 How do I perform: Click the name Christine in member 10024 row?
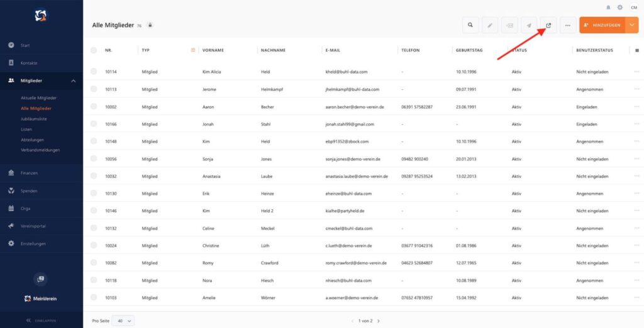[x=211, y=246]
